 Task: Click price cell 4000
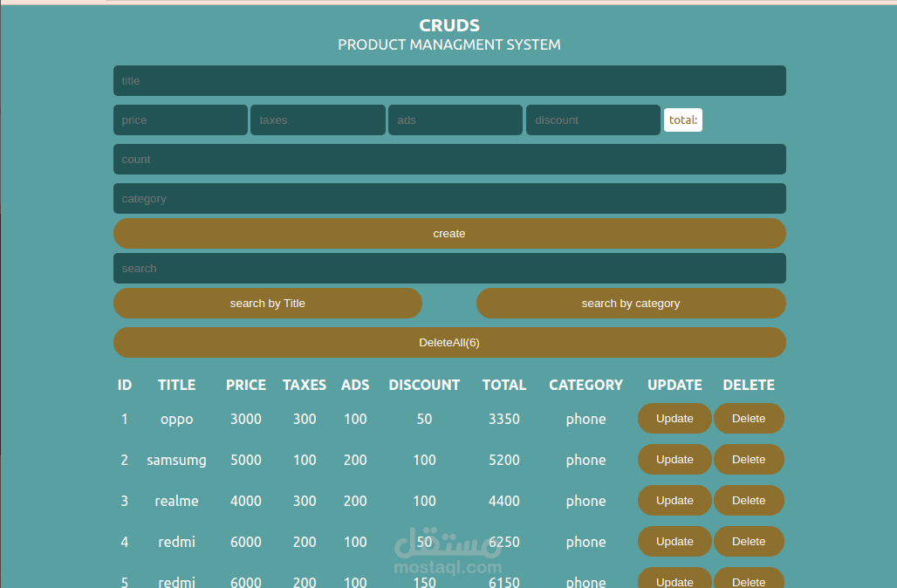(246, 501)
